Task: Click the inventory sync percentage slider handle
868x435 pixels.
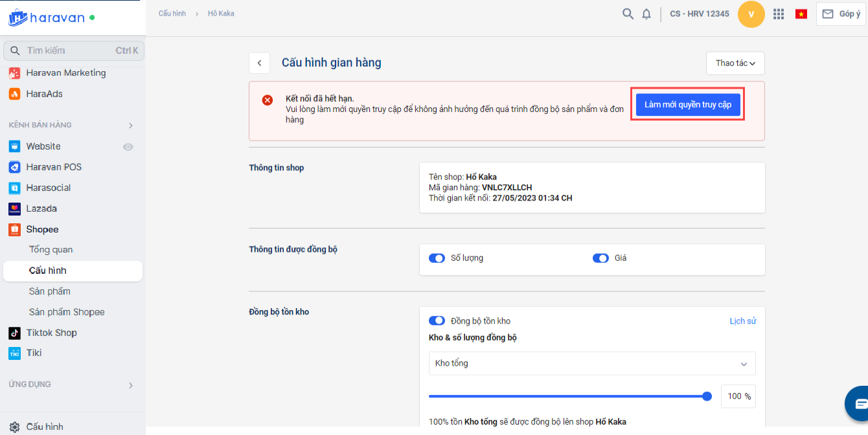Action: (707, 396)
